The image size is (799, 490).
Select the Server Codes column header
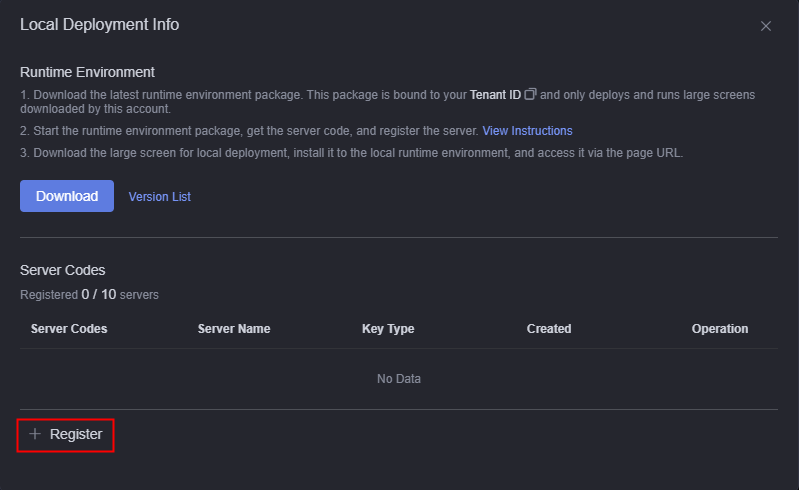69,329
